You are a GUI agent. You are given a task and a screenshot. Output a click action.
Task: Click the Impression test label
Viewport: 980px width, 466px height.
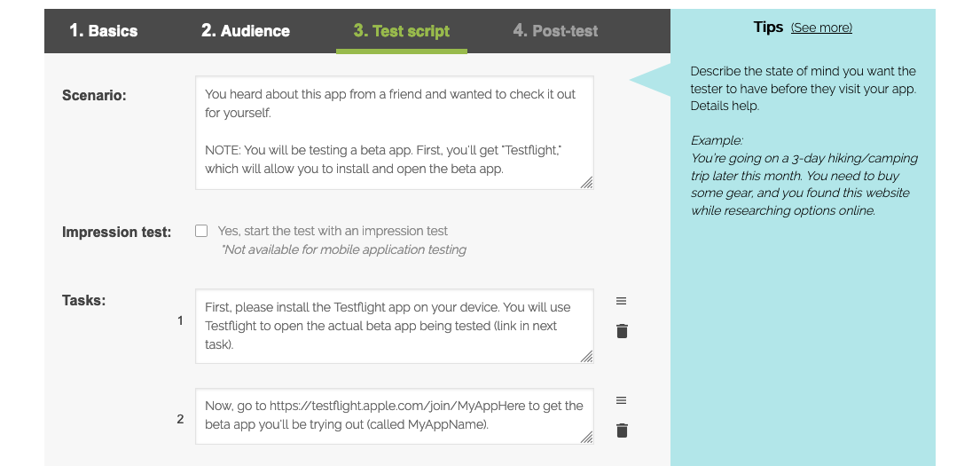tap(116, 232)
